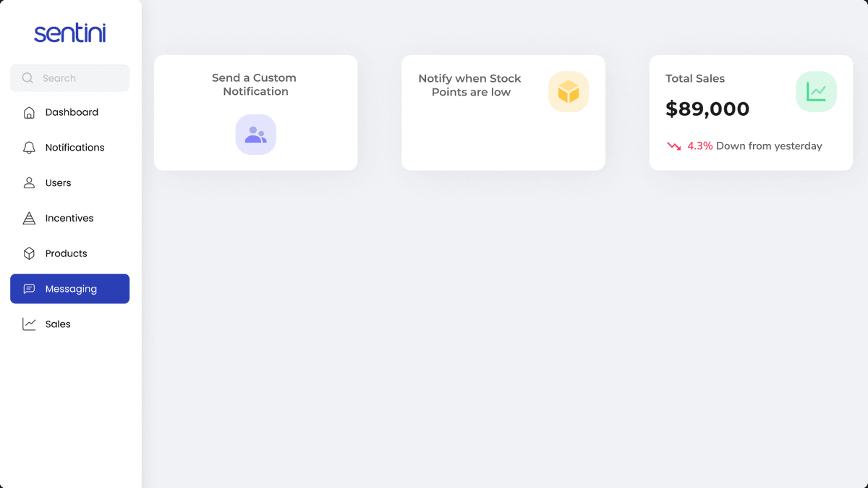
Task: Click the Users person icon
Action: [x=29, y=183]
